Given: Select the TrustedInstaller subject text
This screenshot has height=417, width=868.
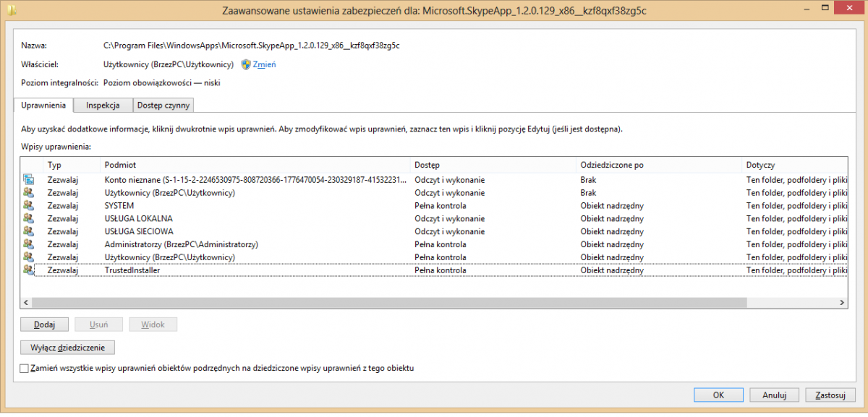Looking at the screenshot, I should pos(132,270).
